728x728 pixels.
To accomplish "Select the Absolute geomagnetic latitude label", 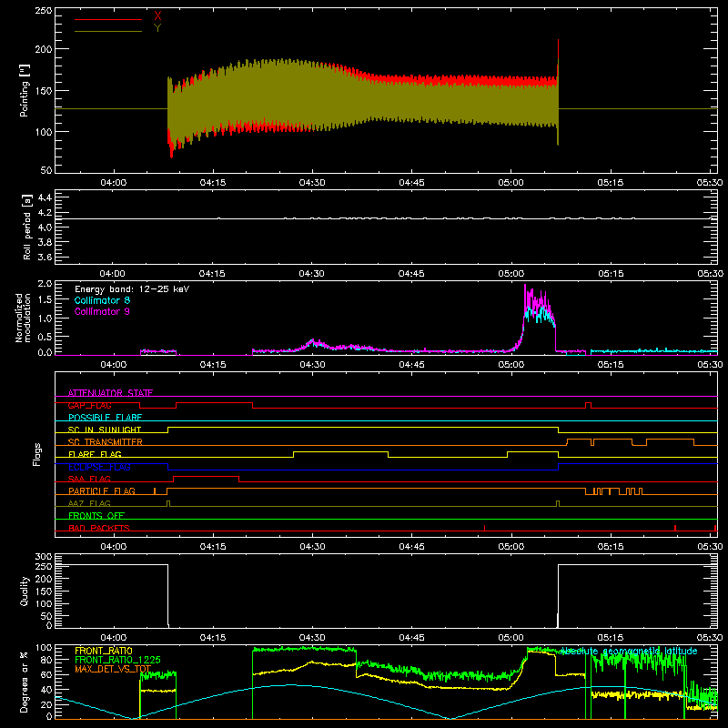I will tap(629, 651).
